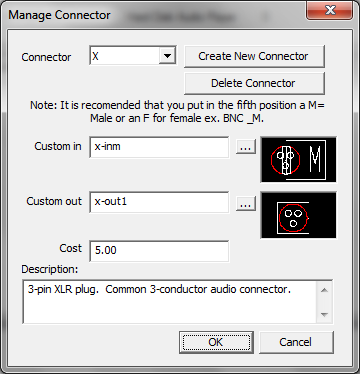The height and width of the screenshot is (374, 360).
Task: Click the Delete Connector button
Action: 254,83
